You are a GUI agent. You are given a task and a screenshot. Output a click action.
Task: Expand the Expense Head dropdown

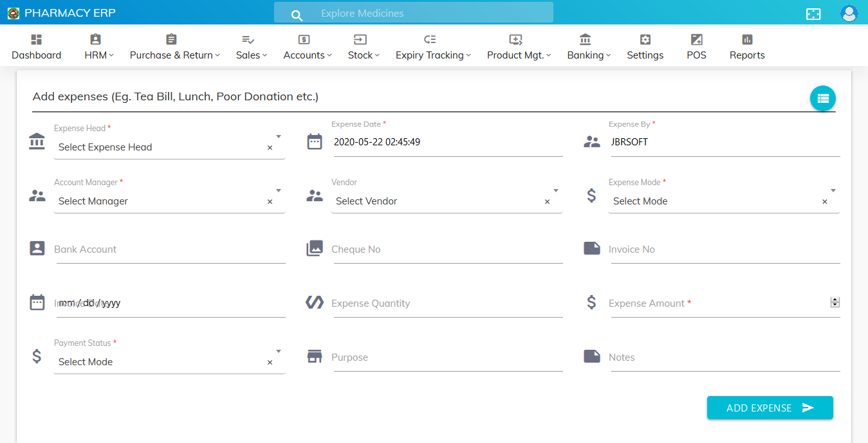click(279, 136)
